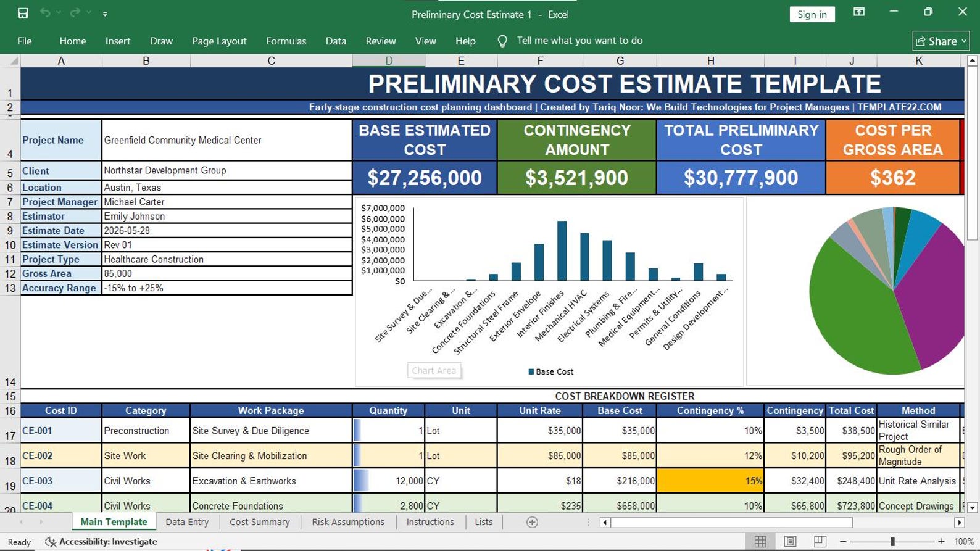Switch to the Lists sheet tab
This screenshot has width=980, height=551.
click(x=484, y=522)
